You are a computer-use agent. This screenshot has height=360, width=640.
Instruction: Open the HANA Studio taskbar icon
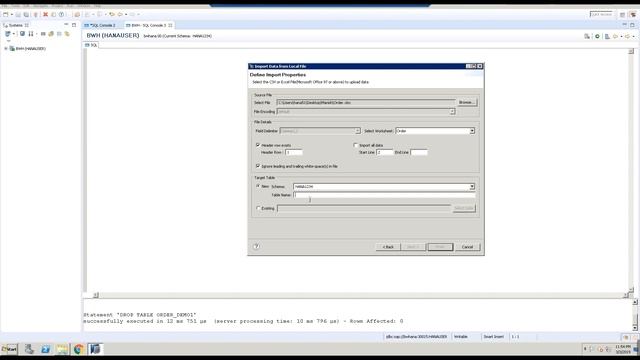point(95,349)
